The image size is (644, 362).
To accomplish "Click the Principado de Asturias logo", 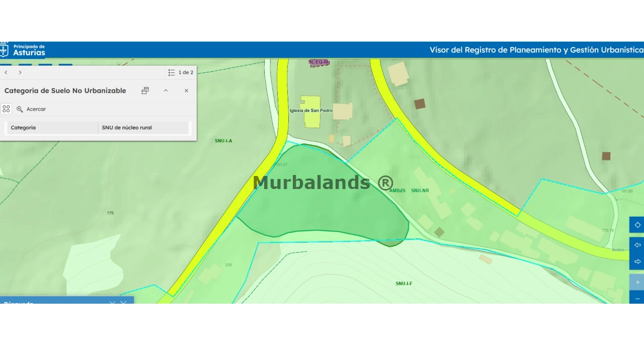I will pos(23,50).
